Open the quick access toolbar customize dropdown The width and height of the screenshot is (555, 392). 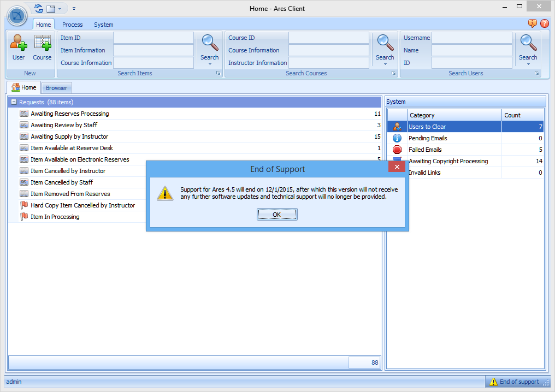pos(74,9)
